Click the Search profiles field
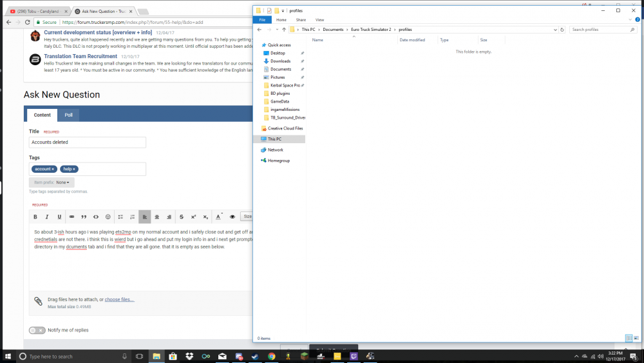644x363 pixels. (599, 30)
